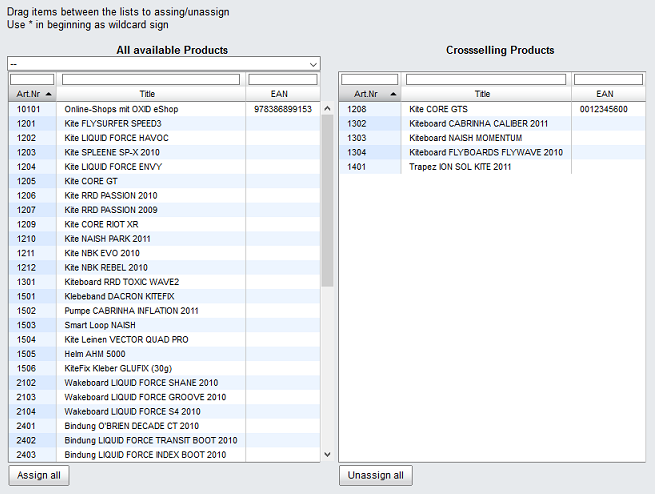Select row Kite LIQUID FORCE ENVY

(164, 167)
